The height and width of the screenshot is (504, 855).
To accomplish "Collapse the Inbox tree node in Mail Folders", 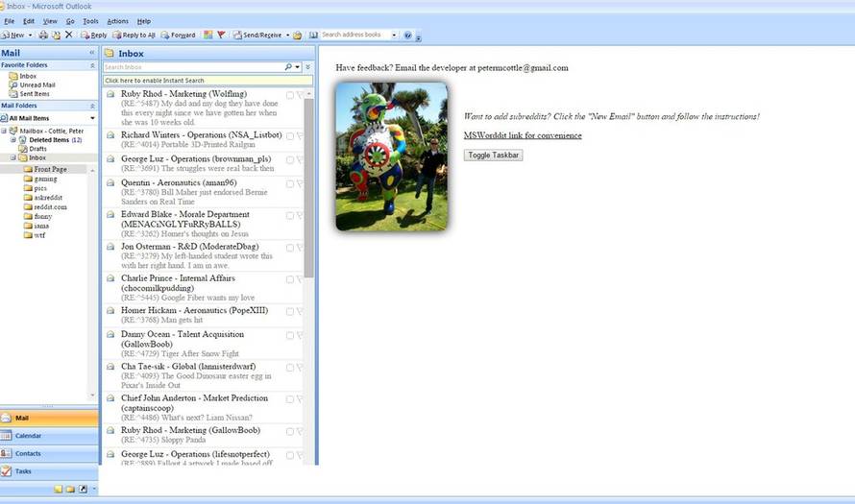I will [13, 157].
